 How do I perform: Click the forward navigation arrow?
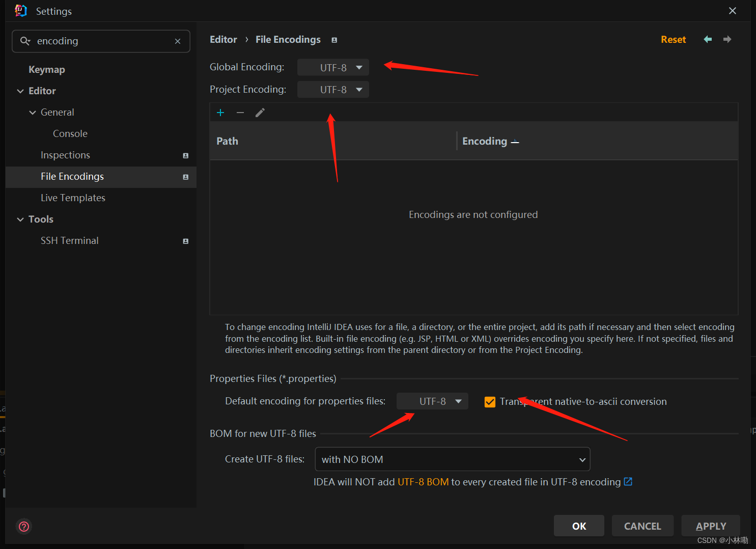tap(727, 39)
